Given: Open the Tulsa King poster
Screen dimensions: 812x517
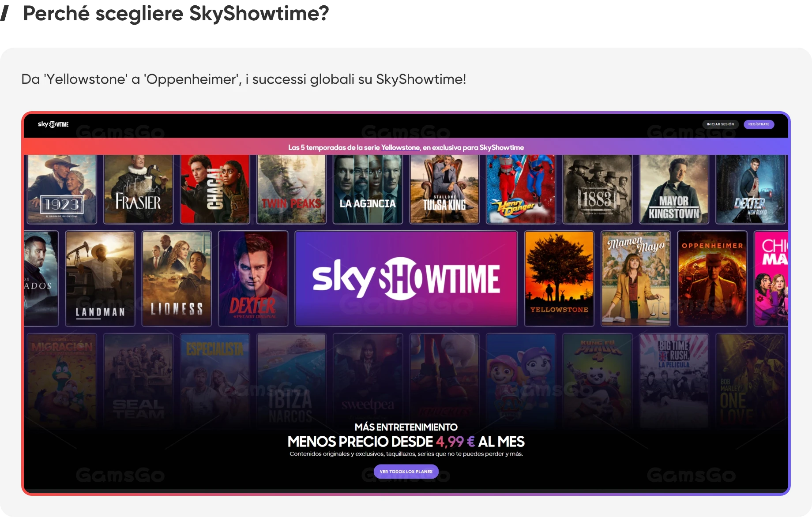Looking at the screenshot, I should pos(444,189).
